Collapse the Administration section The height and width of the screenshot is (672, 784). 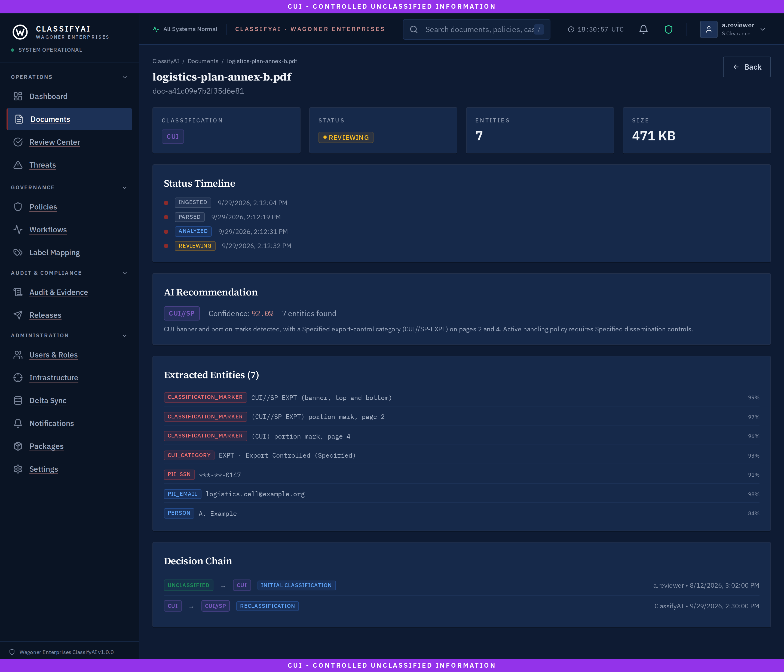point(124,335)
